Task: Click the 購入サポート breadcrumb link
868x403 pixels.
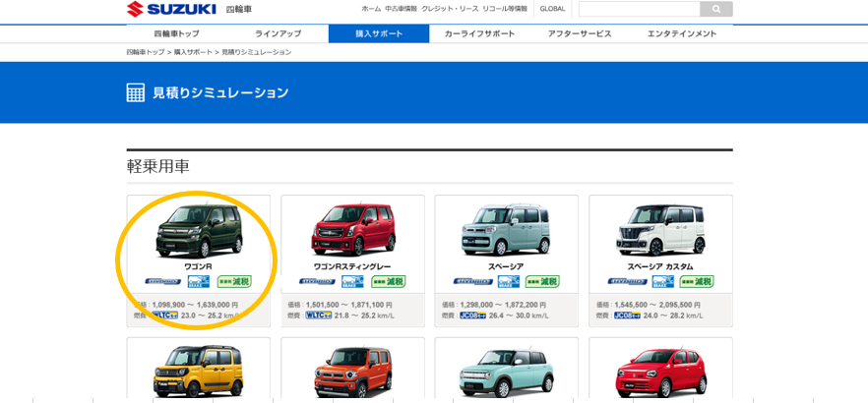Action: pos(193,52)
